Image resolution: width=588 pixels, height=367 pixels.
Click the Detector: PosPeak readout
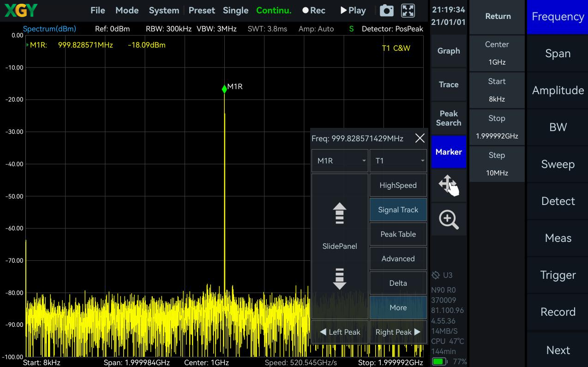(392, 29)
